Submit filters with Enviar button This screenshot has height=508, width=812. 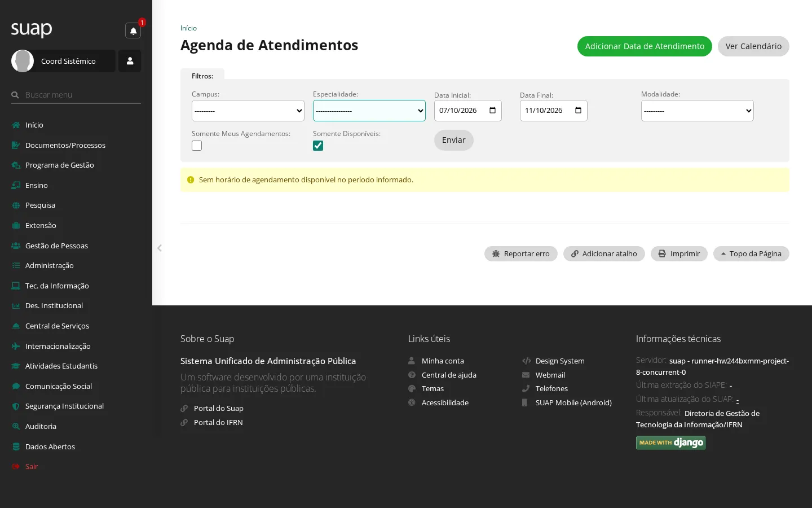tap(454, 140)
